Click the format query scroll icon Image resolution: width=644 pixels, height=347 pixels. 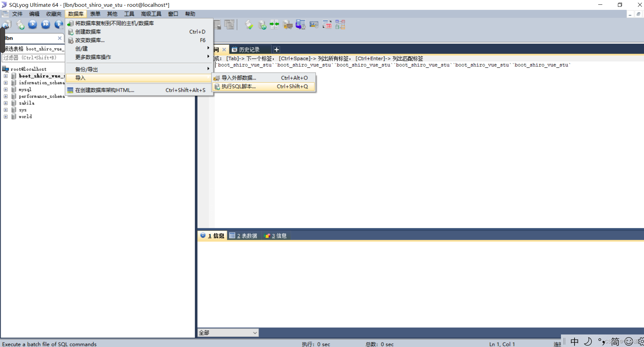pos(249,24)
